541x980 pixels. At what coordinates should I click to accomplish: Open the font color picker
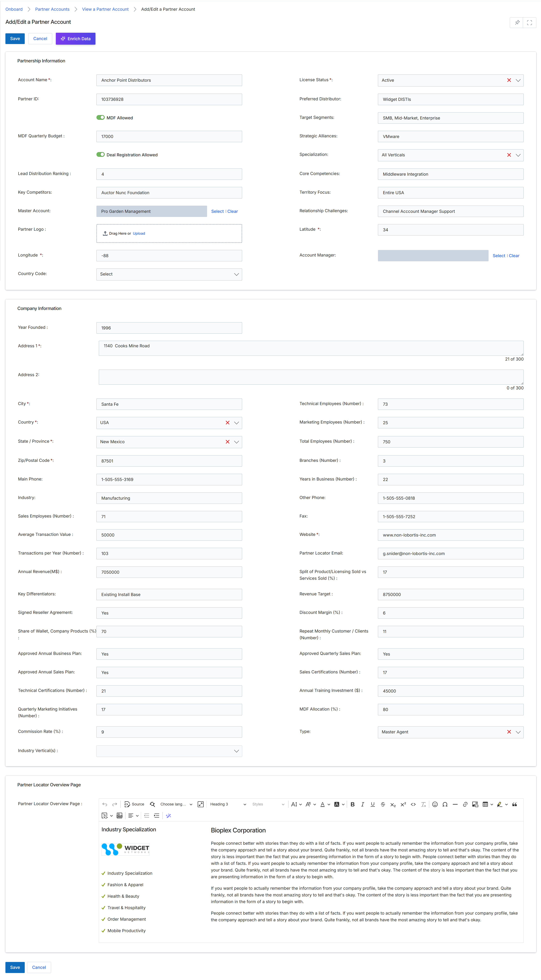(325, 804)
